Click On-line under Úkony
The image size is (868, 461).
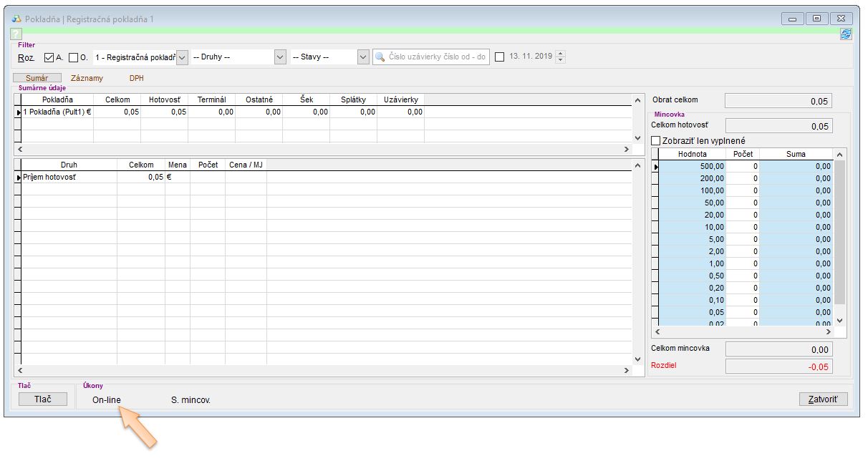(107, 399)
